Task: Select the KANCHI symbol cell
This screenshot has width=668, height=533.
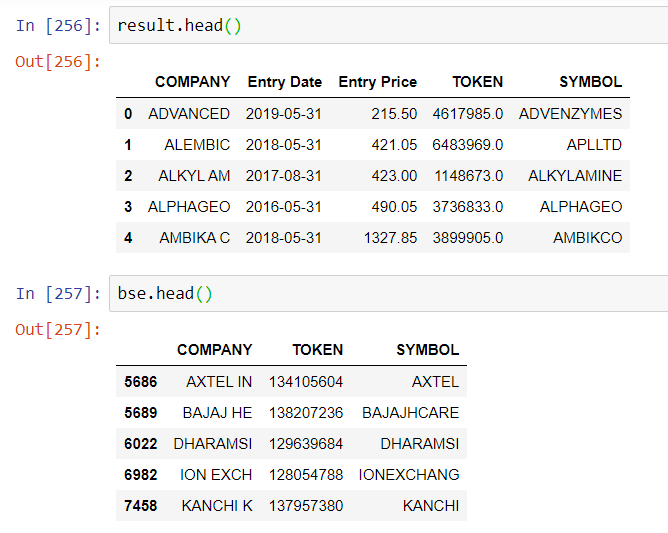Action: pyautogui.click(x=431, y=506)
